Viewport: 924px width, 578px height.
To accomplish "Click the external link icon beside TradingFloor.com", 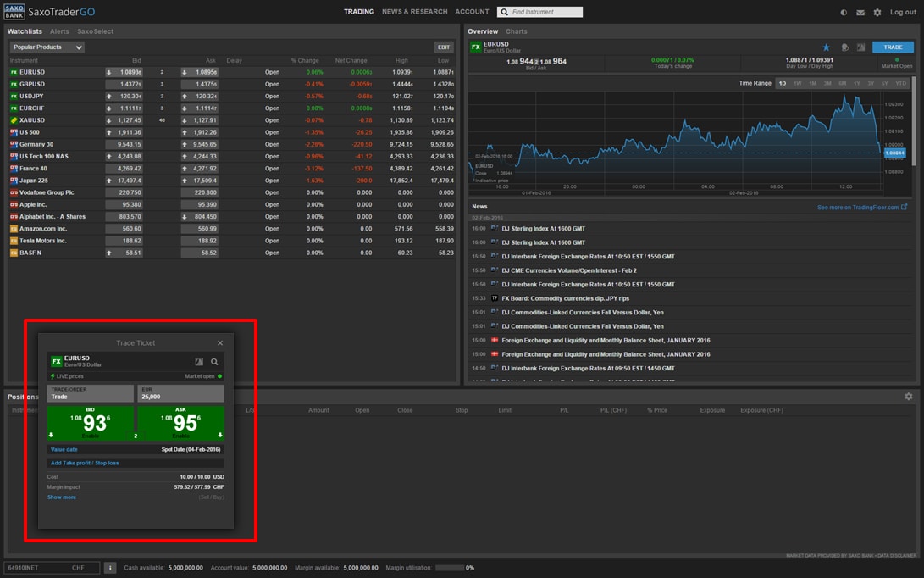I will click(x=905, y=207).
